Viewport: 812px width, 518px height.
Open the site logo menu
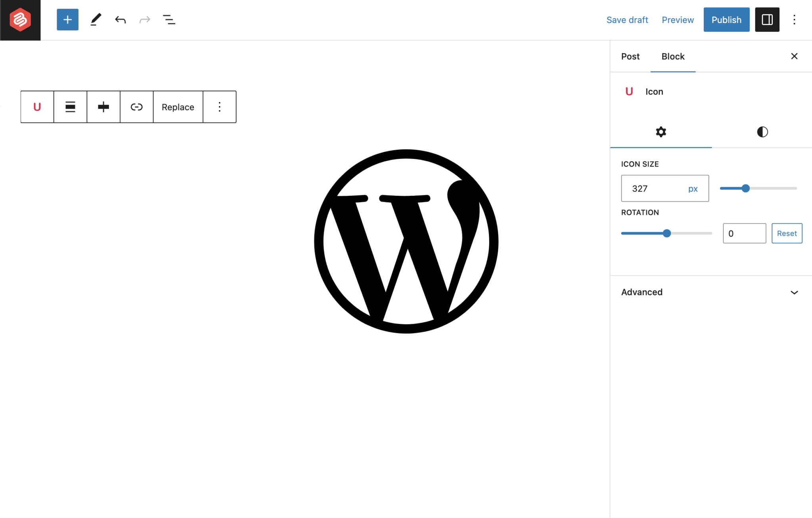[20, 20]
